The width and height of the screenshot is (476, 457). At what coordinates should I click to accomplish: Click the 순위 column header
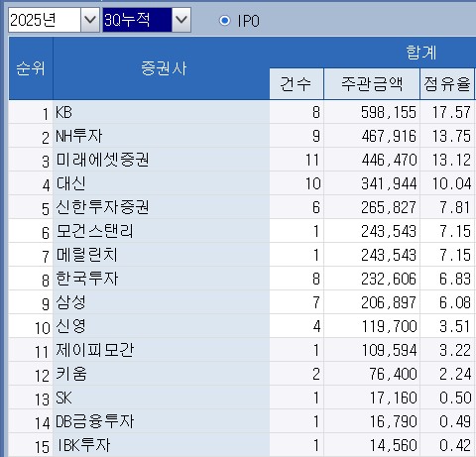(31, 68)
